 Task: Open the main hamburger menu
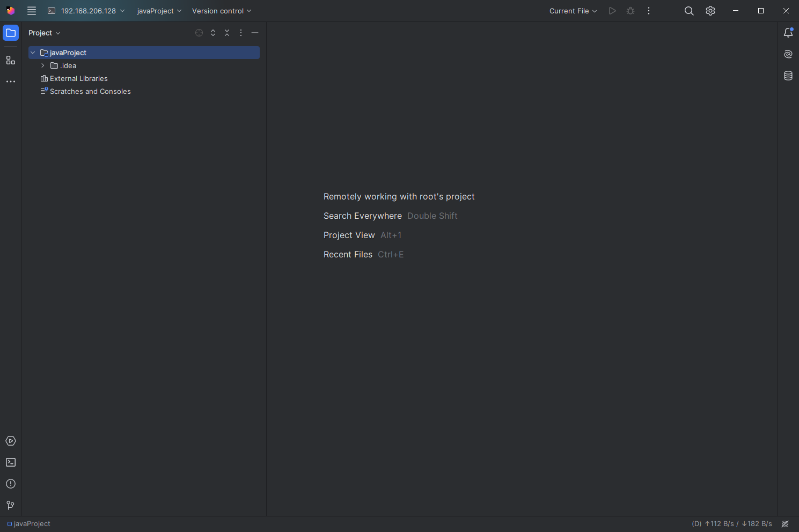(x=31, y=11)
